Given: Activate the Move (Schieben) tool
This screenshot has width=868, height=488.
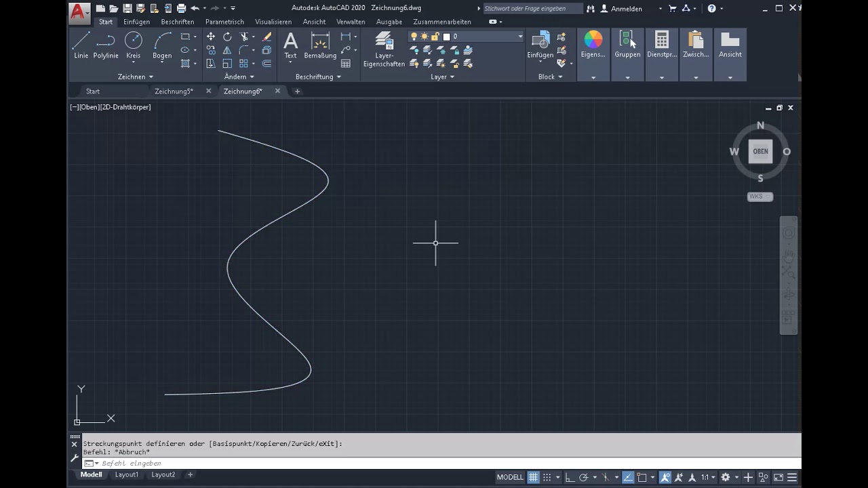Looking at the screenshot, I should click(211, 37).
